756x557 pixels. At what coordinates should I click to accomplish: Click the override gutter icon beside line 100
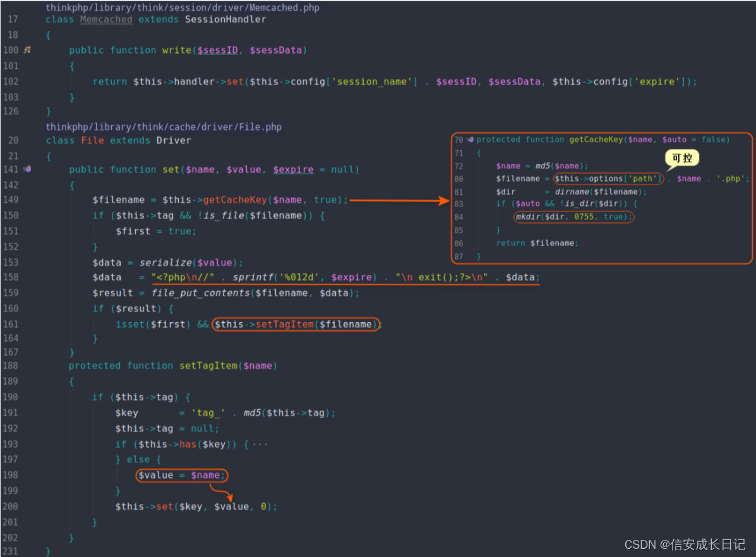pyautogui.click(x=27, y=50)
